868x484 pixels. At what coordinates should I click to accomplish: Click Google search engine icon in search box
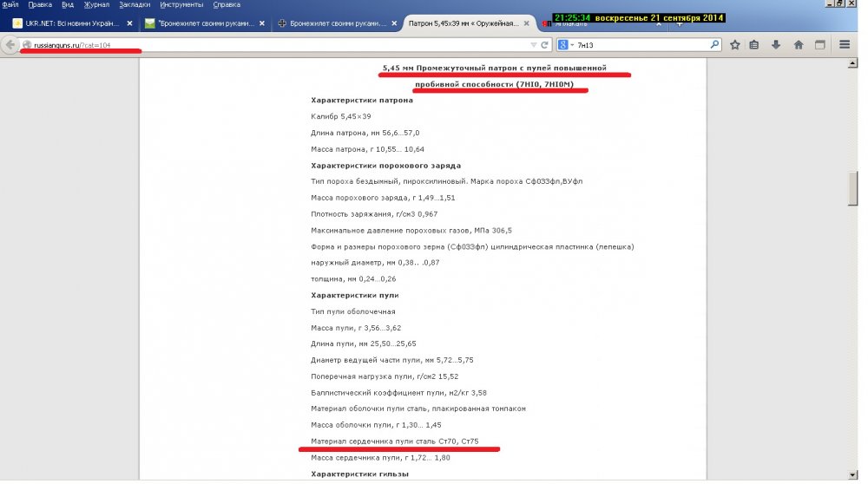[x=563, y=45]
